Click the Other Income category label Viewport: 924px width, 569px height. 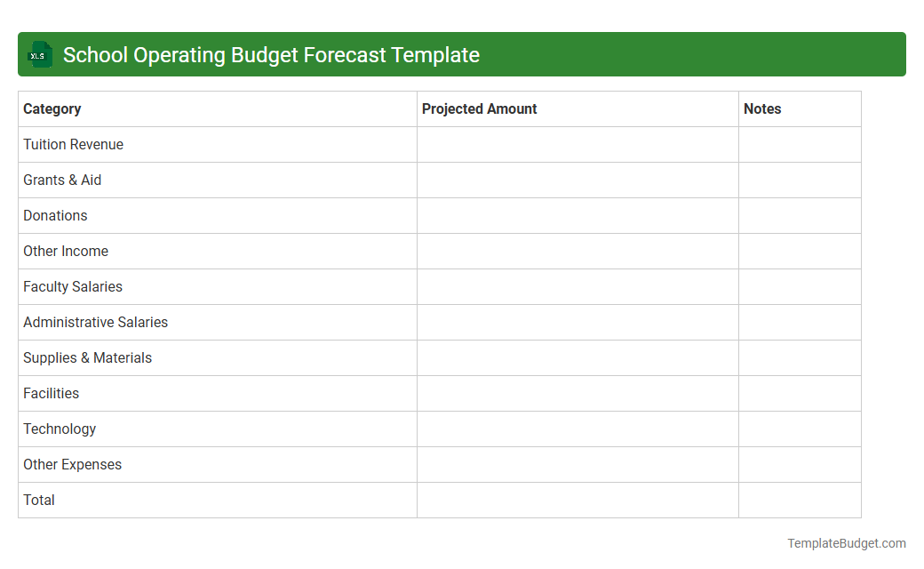click(x=66, y=251)
